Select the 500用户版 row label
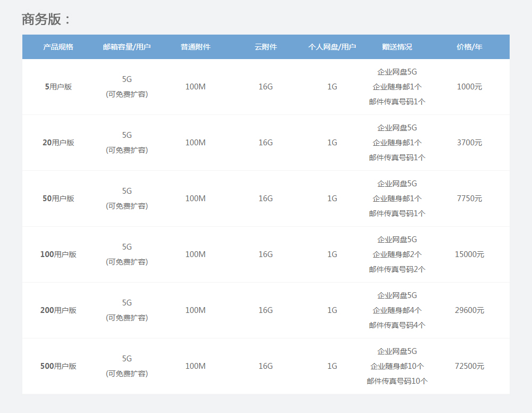The image size is (532, 413). 59,366
